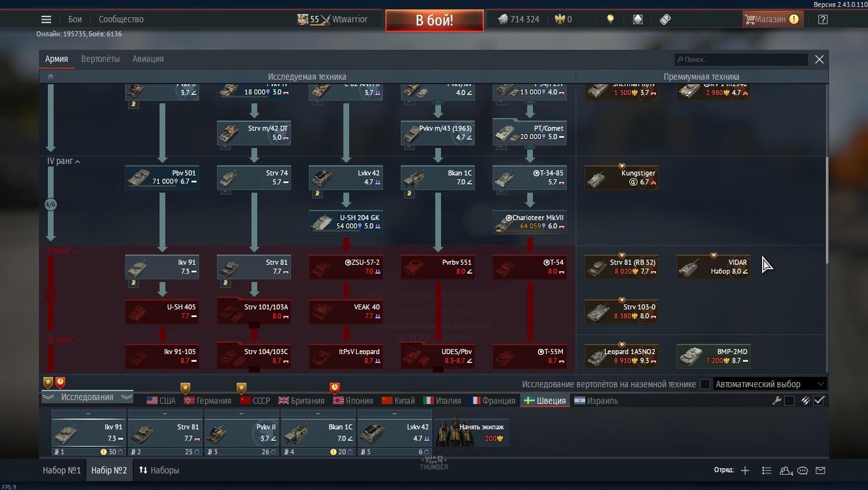Collapse the V ранг section

(63, 251)
